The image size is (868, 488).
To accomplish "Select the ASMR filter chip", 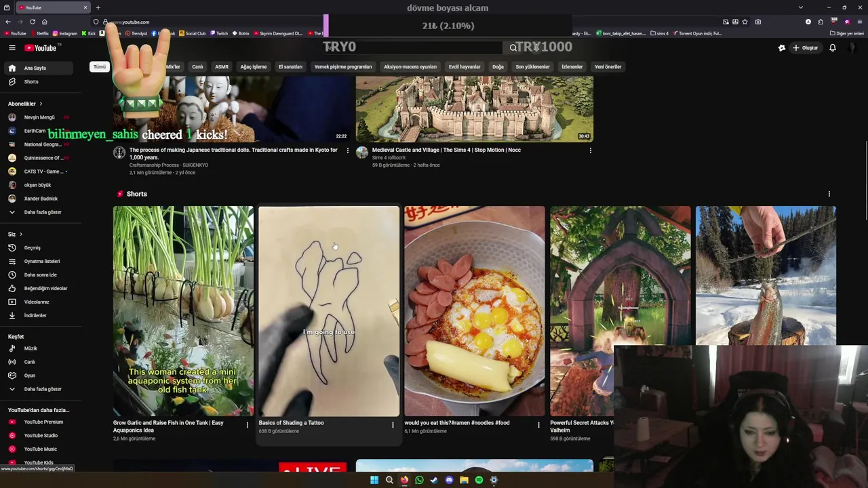I will pos(222,66).
